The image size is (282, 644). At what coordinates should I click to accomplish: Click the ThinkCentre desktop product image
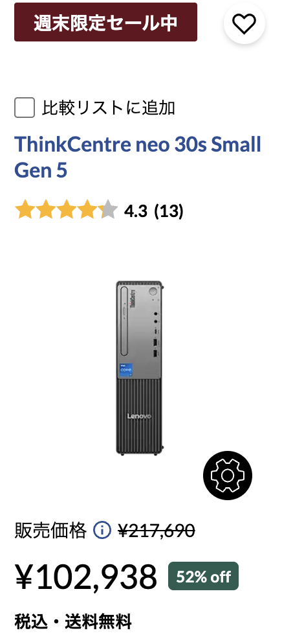[x=139, y=367]
